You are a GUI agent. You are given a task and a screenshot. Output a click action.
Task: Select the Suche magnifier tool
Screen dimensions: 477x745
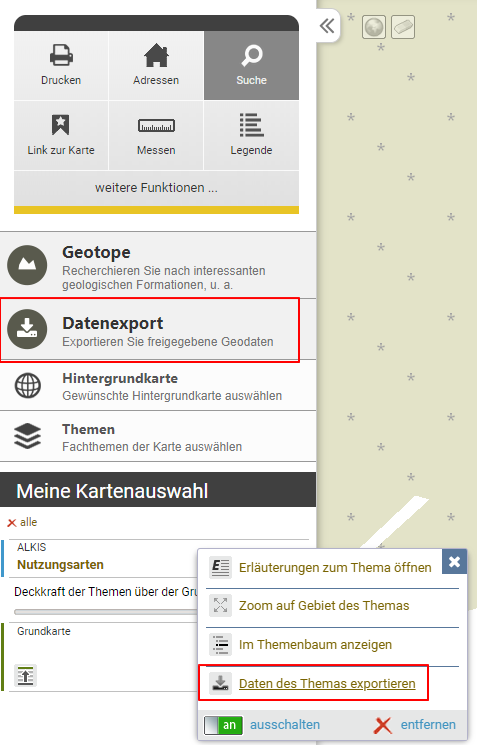point(251,66)
